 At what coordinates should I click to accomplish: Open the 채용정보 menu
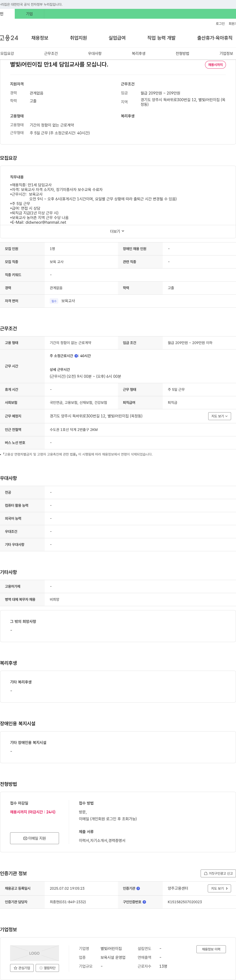[x=40, y=38]
